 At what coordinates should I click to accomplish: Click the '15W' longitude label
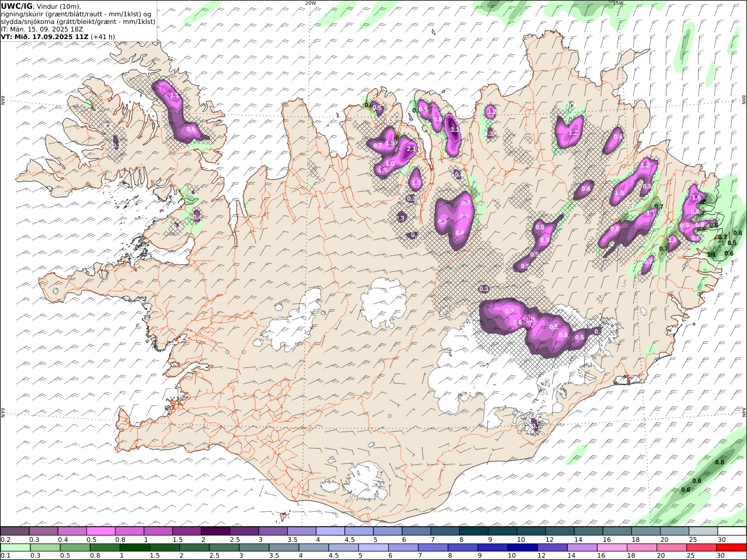(x=618, y=3)
